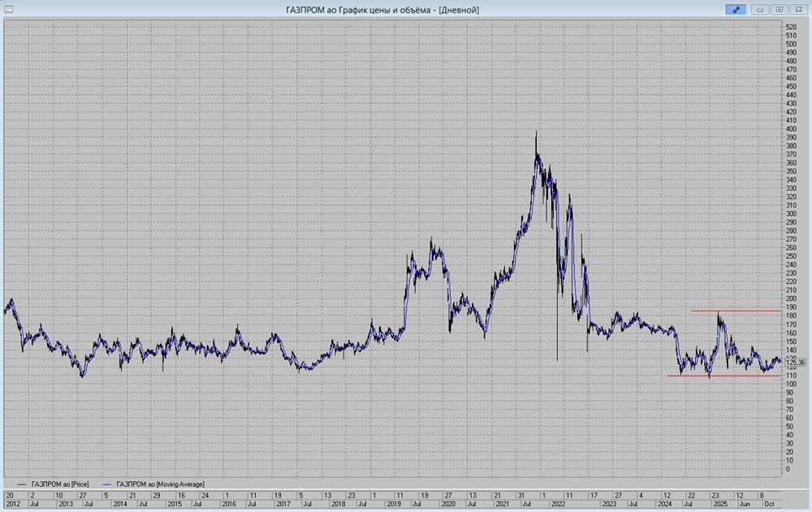Select the ГАЗПРОМ ао [Price] legend entry
The height and width of the screenshot is (512, 812).
coord(62,484)
